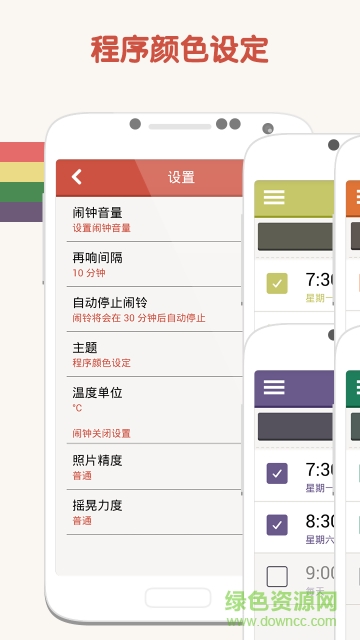360x640 pixels.
Task: Tap the back arrow in settings header
Action: coord(77,177)
